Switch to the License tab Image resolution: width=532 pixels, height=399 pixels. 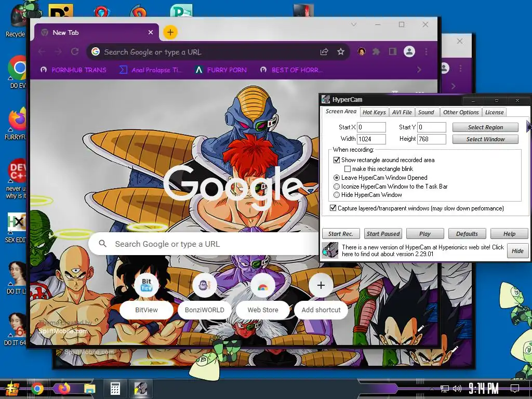click(x=494, y=112)
